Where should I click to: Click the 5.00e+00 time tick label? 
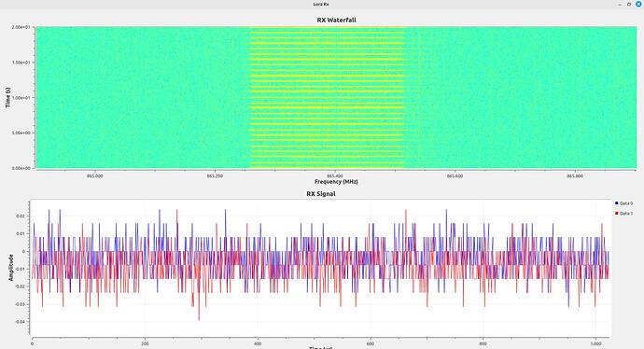tap(21, 133)
